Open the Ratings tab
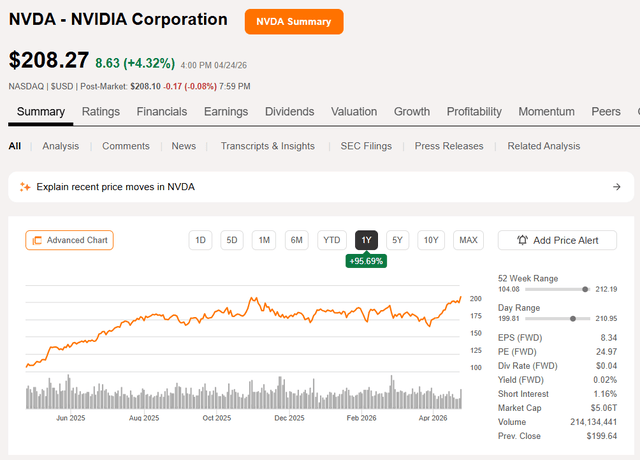640x460 pixels. pyautogui.click(x=100, y=112)
